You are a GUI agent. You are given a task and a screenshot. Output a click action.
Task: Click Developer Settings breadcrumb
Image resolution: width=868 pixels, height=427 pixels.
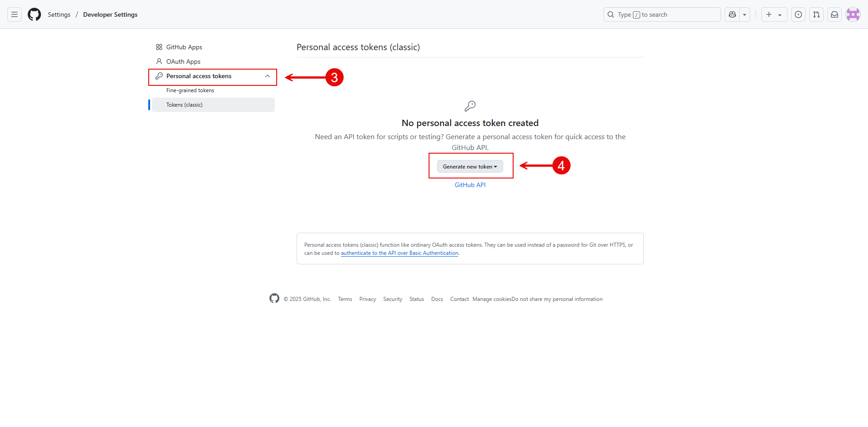(x=110, y=14)
